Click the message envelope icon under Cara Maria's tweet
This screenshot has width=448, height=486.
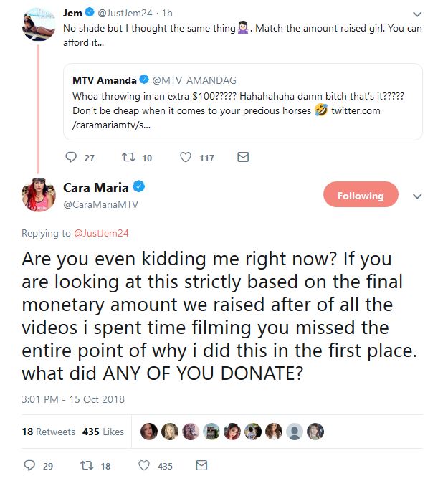coord(201,466)
